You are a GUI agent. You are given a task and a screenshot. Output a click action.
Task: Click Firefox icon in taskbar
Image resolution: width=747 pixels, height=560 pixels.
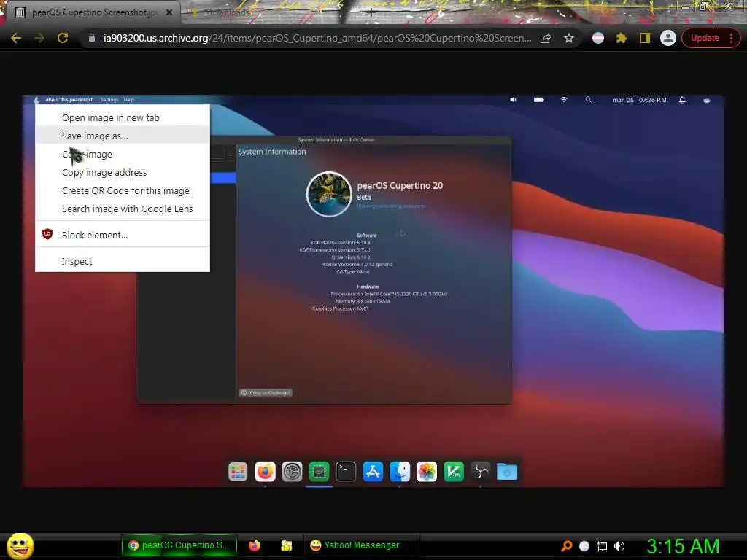point(255,545)
